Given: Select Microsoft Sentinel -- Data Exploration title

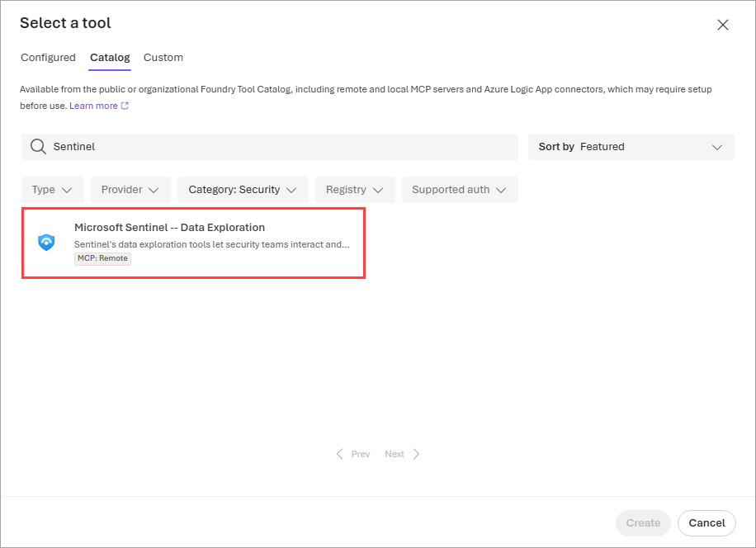Looking at the screenshot, I should (x=170, y=228).
